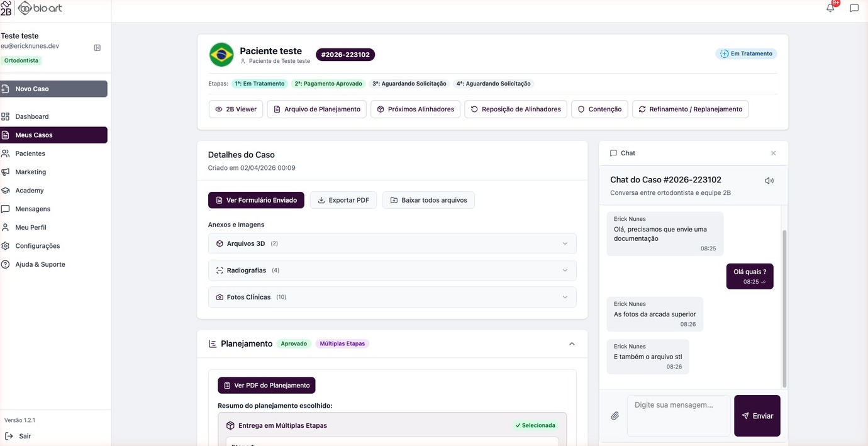This screenshot has width=868, height=446.
Task: Collapse the sidebar with the panel icon
Action: [97, 48]
